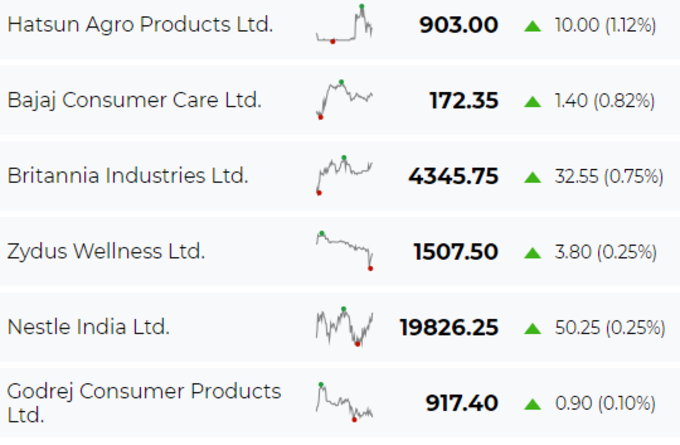Click Hatsun Agro sparkline chart
This screenshot has width=680, height=445.
(x=344, y=24)
